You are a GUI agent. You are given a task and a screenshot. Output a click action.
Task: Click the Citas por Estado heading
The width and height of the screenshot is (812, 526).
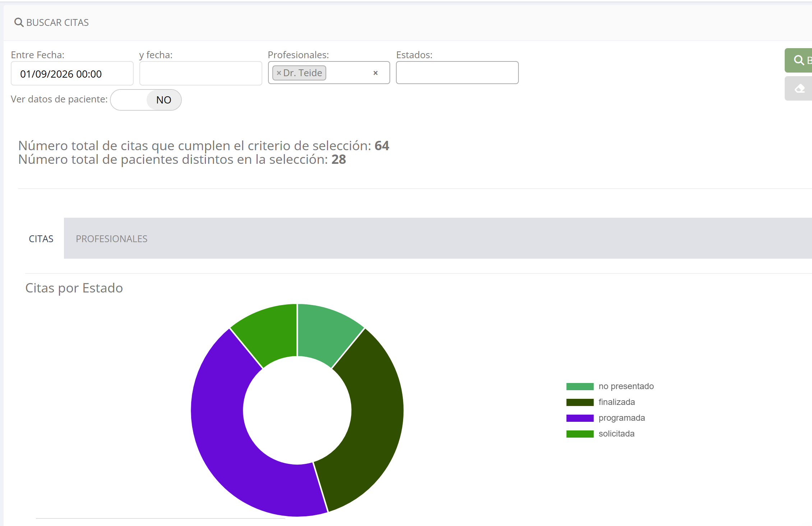pos(74,288)
